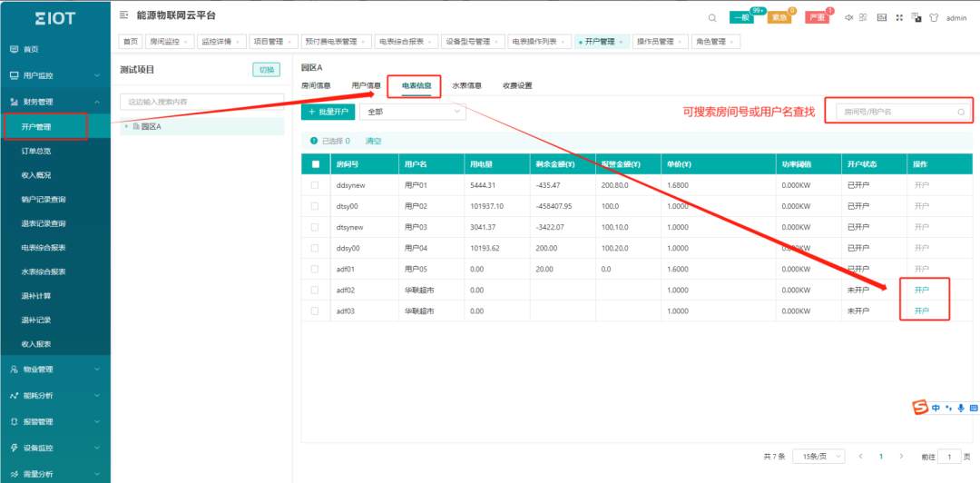980x483 pixels.
Task: Close the 电表综合报表 tab
Action: click(430, 42)
